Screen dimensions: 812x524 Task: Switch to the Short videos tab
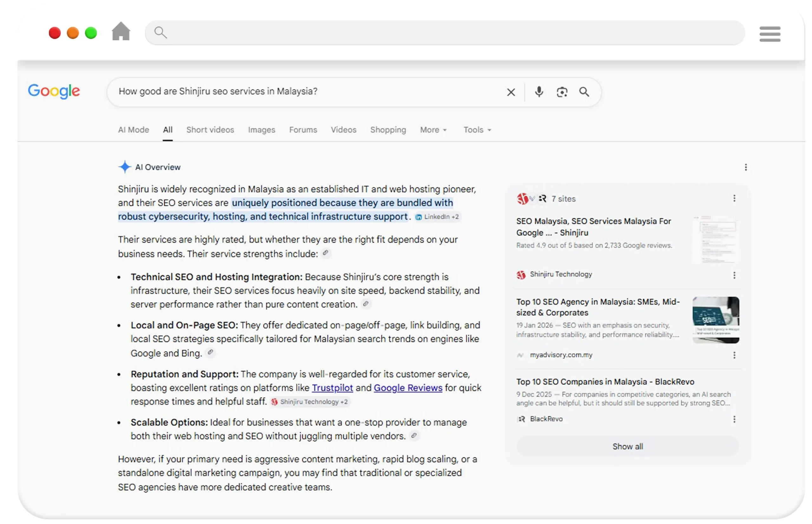210,129
